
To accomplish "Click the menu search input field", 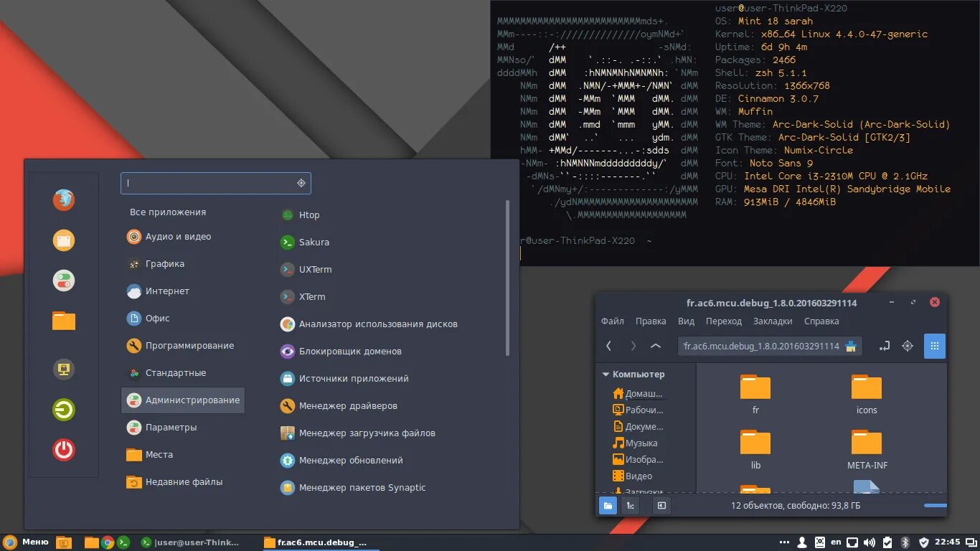I will 215,183.
